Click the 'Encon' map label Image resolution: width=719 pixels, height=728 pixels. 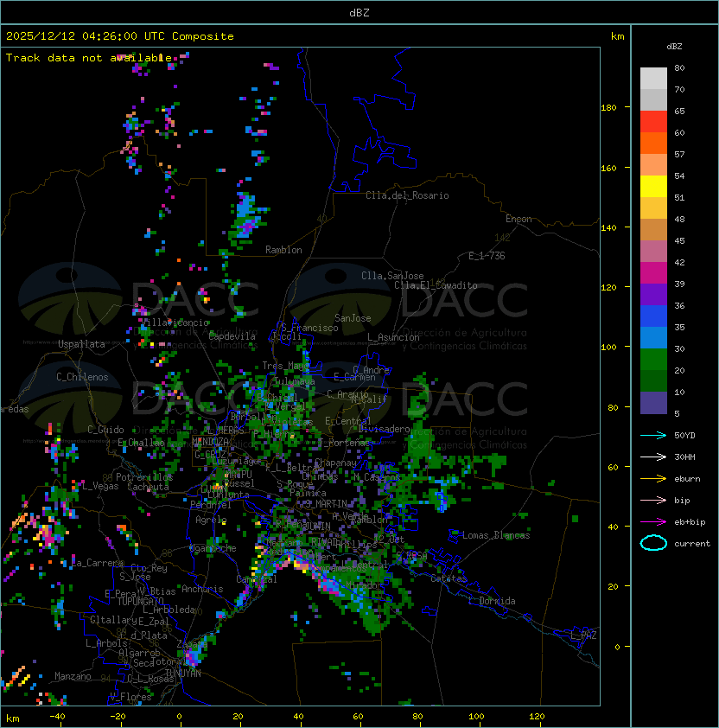click(x=519, y=219)
